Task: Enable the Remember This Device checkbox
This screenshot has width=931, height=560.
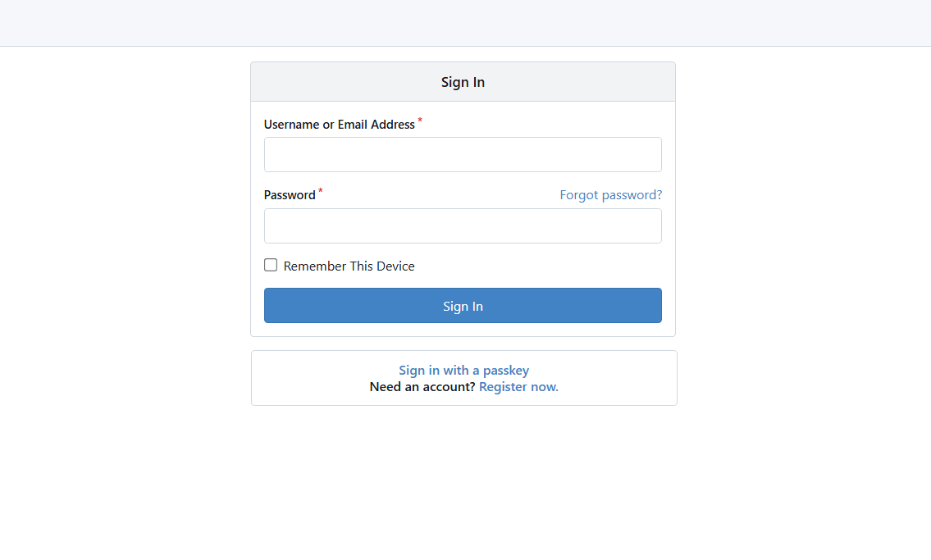Action: coord(271,265)
